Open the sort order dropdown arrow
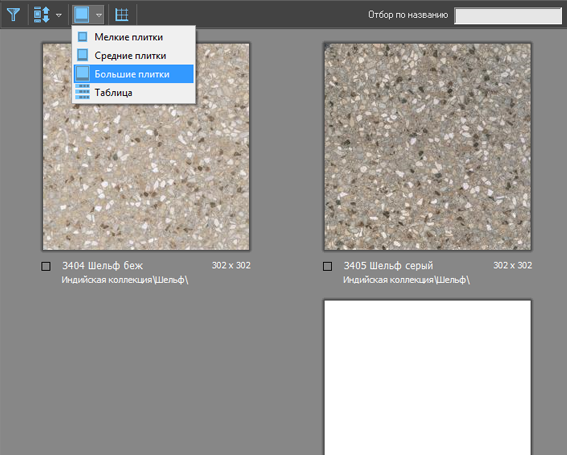The height and width of the screenshot is (455, 567). tap(59, 15)
